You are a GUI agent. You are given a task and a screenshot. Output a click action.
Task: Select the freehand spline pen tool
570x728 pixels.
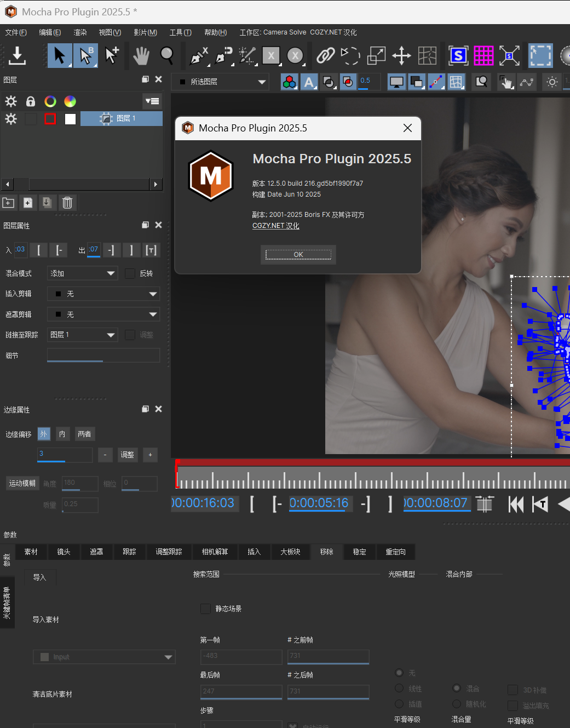click(x=247, y=55)
